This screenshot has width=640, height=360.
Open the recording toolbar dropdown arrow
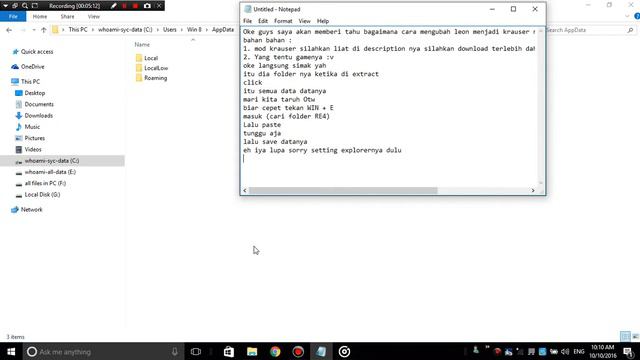click(x=5, y=6)
